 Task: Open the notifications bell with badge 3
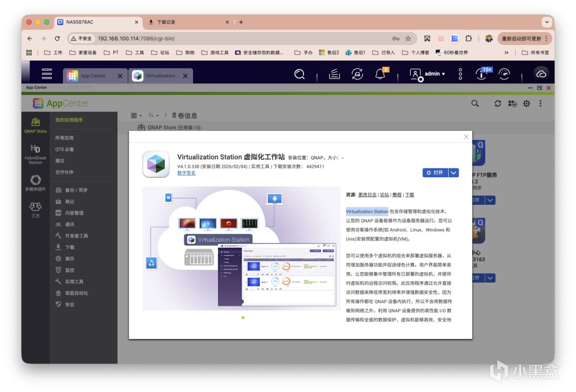380,74
